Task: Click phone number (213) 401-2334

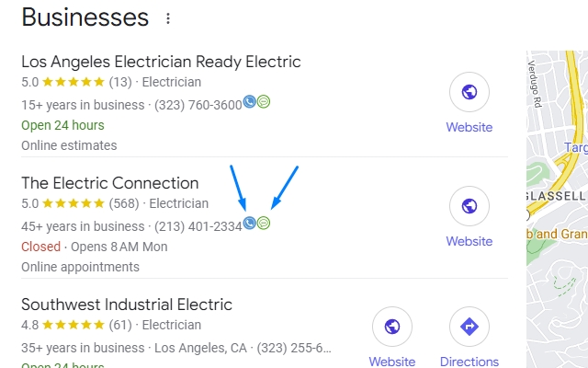Action: [198, 225]
